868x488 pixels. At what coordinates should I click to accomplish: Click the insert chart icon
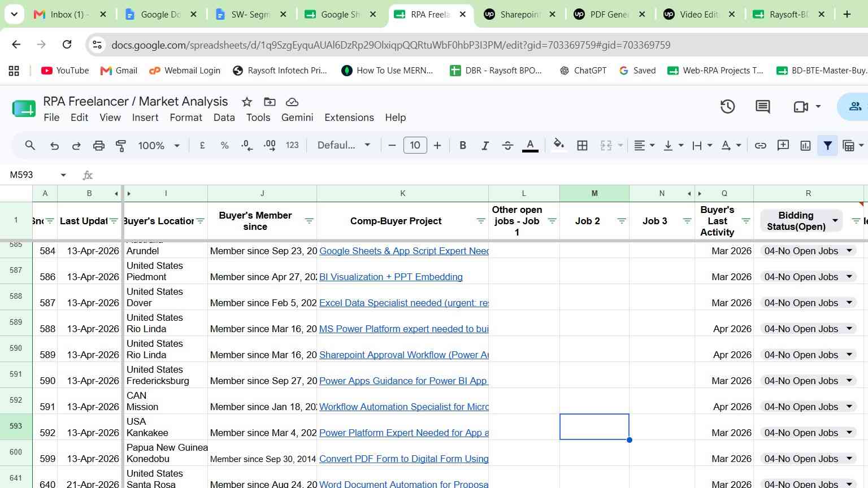(805, 145)
